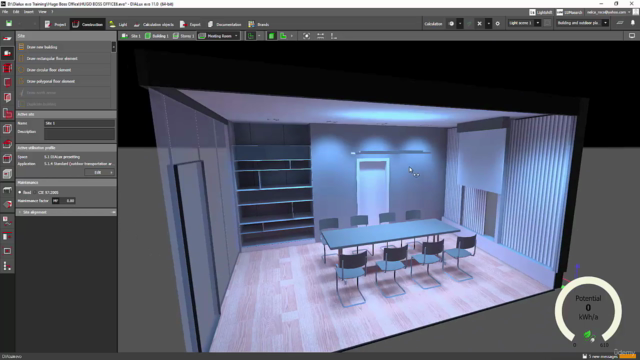Click Draw polygonal floor element
640x360 pixels.
coord(64,81)
